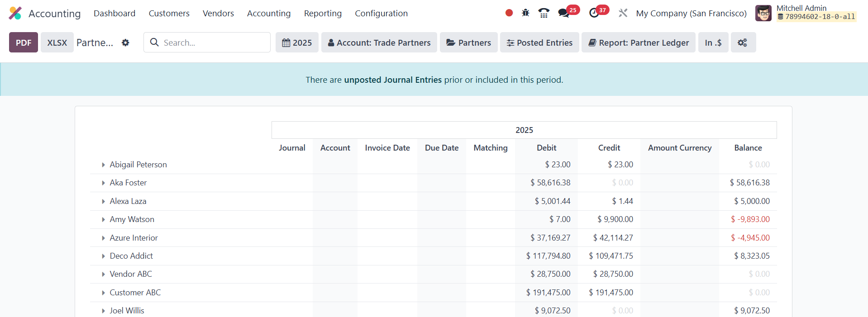The height and width of the screenshot is (317, 868).
Task: Click the red recording dot icon
Action: (x=509, y=13)
